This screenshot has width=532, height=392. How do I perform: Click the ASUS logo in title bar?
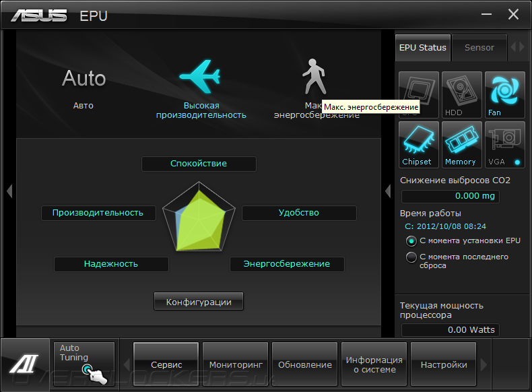tap(38, 15)
